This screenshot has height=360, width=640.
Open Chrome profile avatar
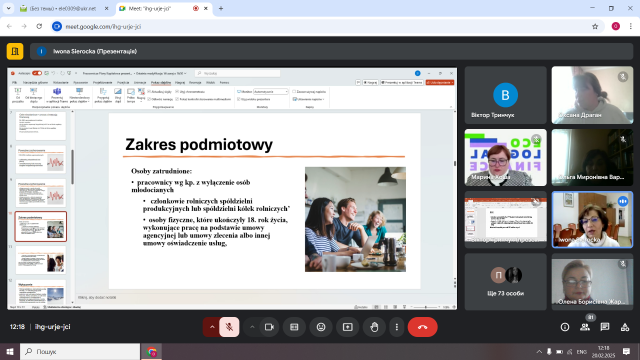616,26
